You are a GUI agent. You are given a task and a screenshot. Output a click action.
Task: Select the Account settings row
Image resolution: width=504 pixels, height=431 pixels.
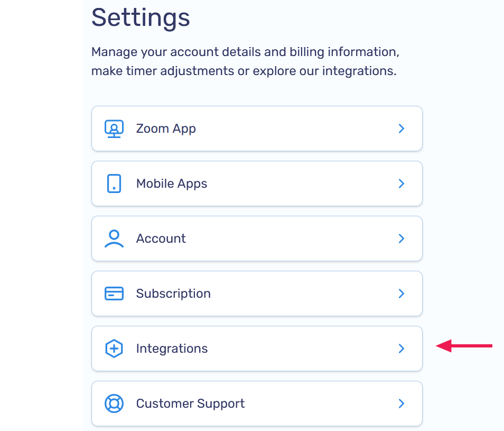tap(257, 238)
